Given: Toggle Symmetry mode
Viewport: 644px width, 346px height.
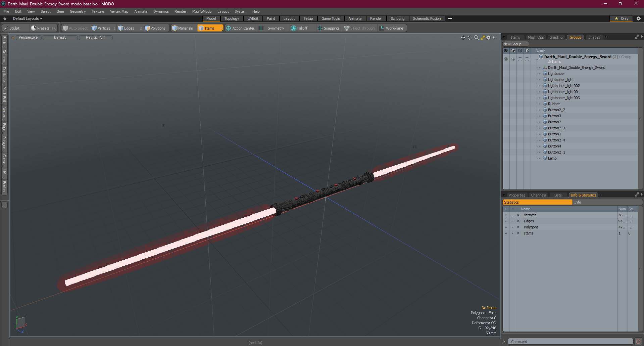Looking at the screenshot, I should pos(273,28).
